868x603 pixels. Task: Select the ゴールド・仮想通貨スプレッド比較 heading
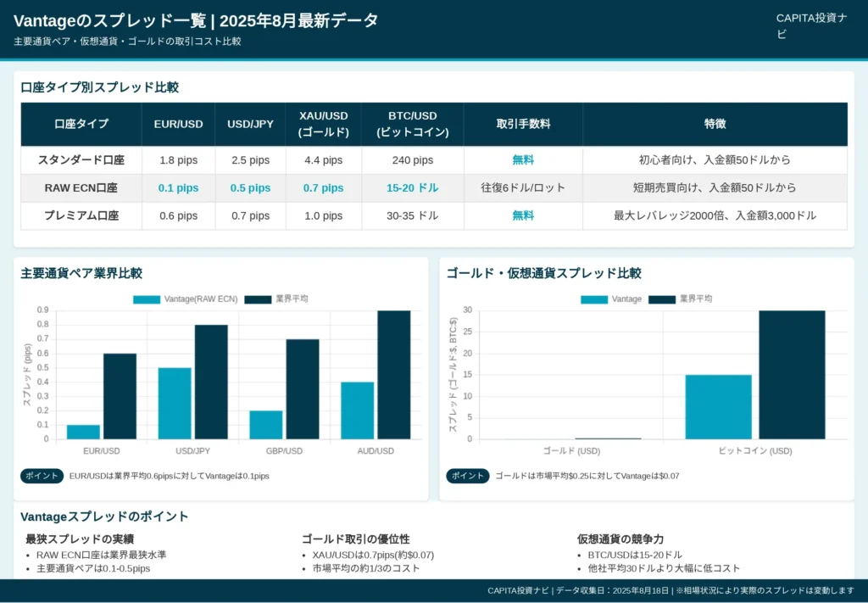[543, 274]
